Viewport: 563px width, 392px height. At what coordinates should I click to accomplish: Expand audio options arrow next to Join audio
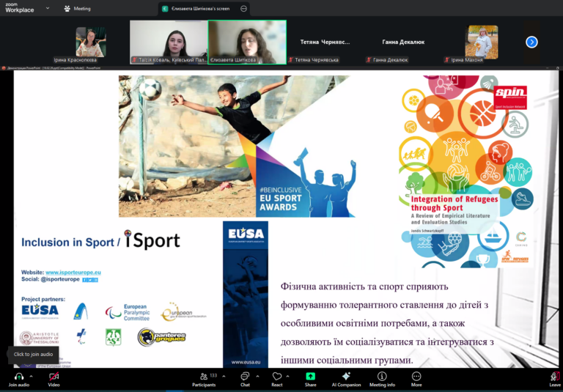tap(31, 376)
